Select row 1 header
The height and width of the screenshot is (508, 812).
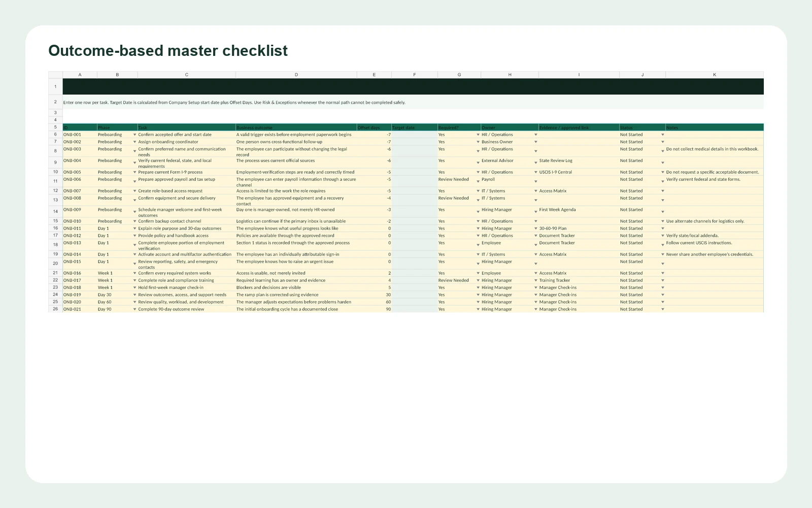click(55, 86)
